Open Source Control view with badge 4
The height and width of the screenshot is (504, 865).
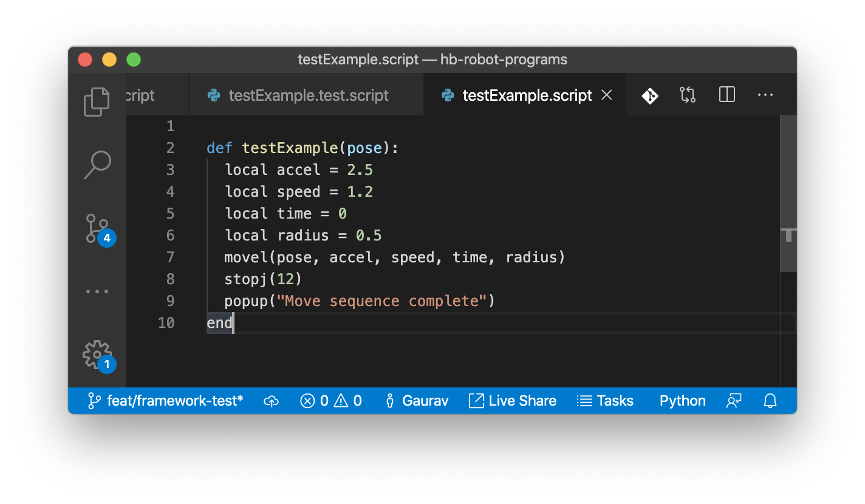[97, 229]
